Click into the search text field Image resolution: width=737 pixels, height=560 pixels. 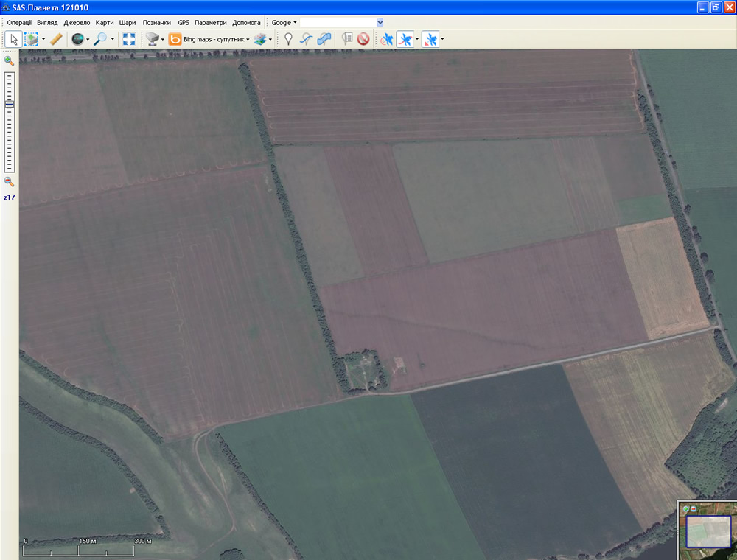coord(338,23)
